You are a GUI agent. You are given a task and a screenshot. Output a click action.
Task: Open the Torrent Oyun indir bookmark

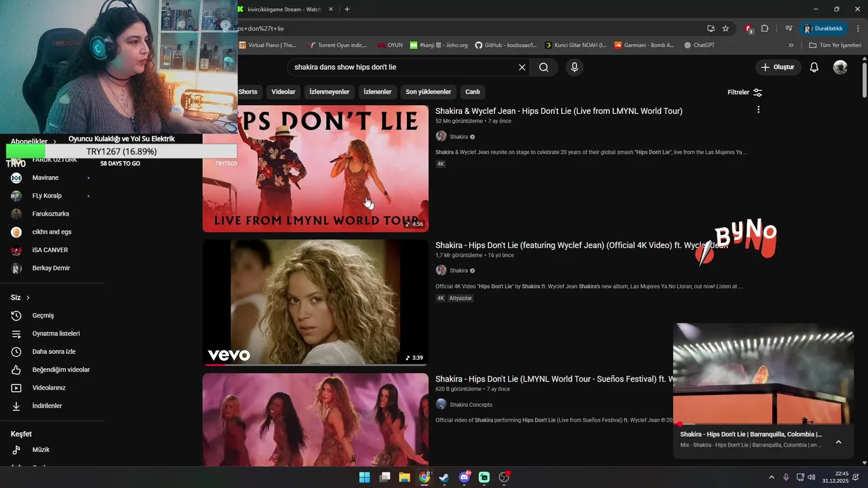tap(338, 45)
